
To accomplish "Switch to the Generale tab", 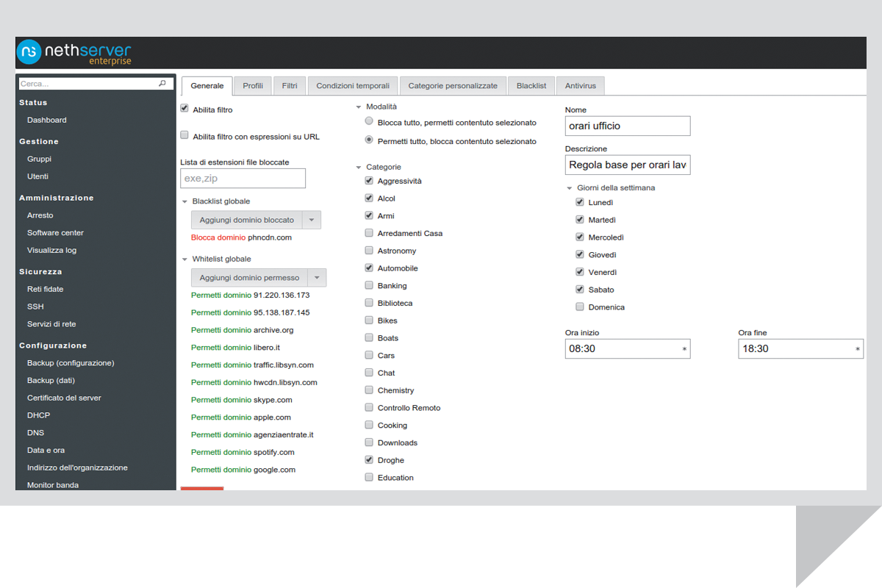I will (207, 86).
